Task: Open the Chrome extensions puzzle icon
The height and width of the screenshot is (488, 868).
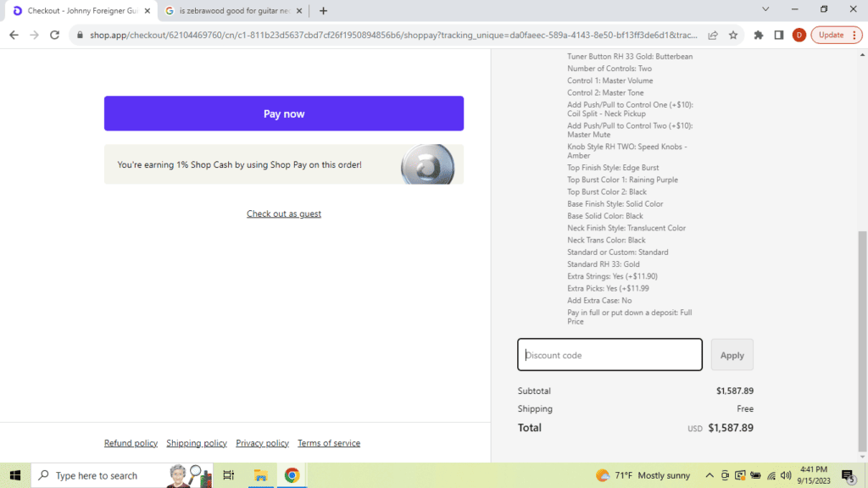Action: click(x=759, y=35)
